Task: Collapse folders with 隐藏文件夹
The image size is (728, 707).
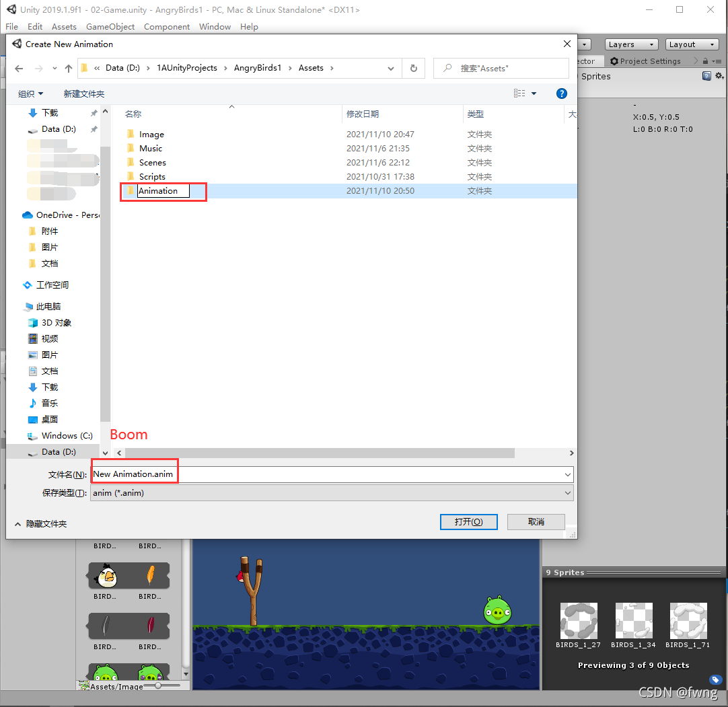Action: 40,523
